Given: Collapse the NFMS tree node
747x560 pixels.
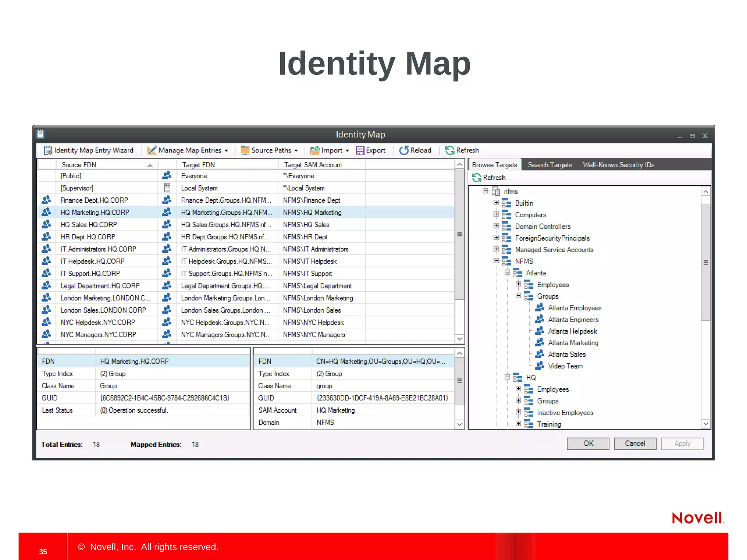Looking at the screenshot, I should [x=496, y=261].
